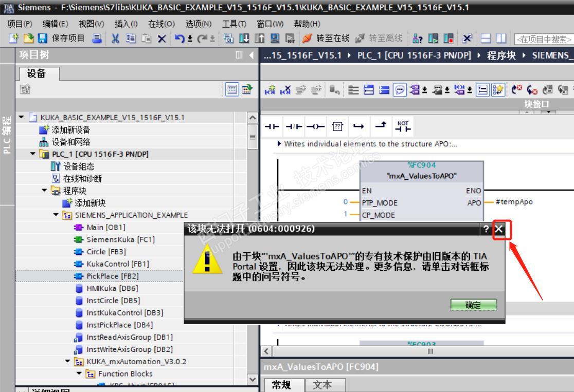Click the Compile icon in toolbar
Screen dimensions: 574x392
228,38
